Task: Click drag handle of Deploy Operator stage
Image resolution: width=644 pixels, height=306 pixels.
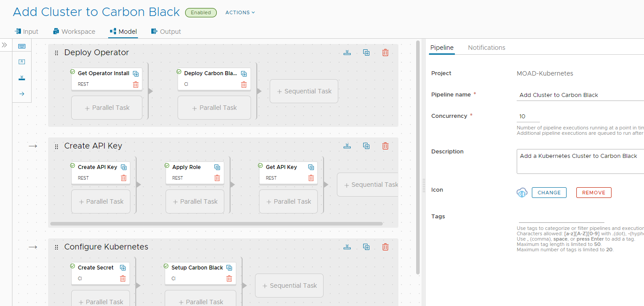Action: (57, 53)
